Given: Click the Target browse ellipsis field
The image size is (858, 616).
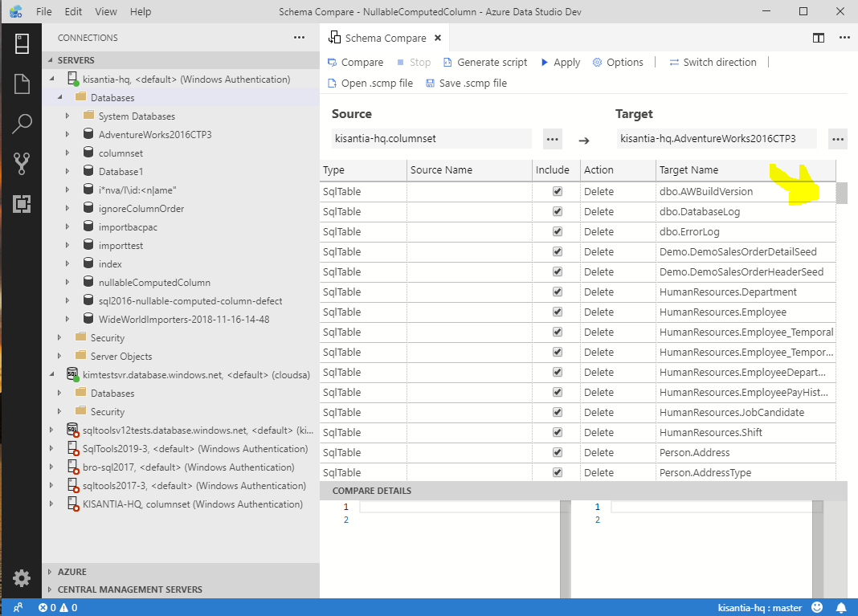Looking at the screenshot, I should (x=837, y=138).
